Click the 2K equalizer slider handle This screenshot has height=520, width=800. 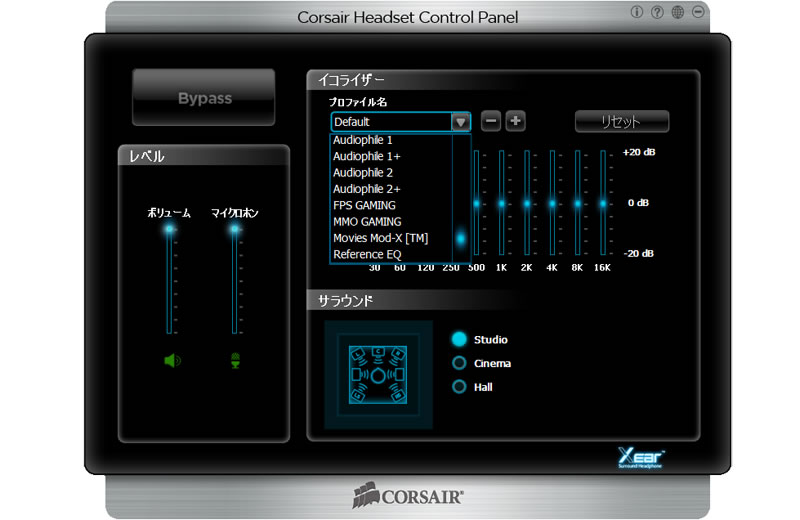coord(527,204)
